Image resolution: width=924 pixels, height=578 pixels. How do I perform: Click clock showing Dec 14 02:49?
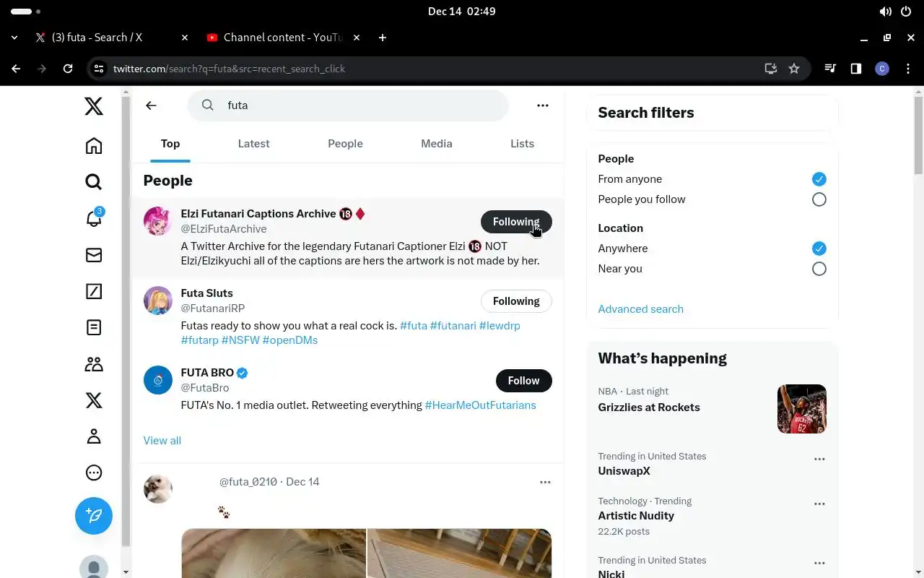pyautogui.click(x=462, y=12)
